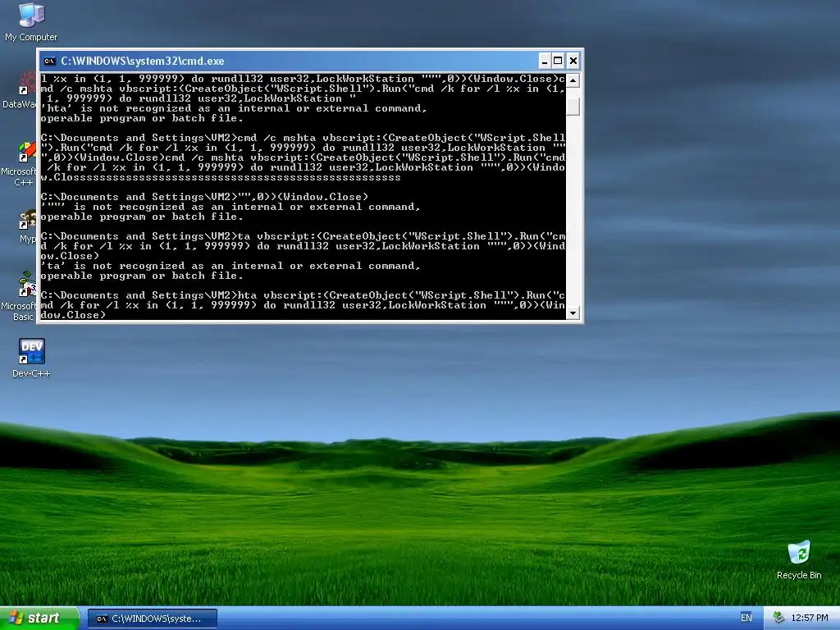Screen dimensions: 840x630
Task: Minimize the cmd.exe window
Action: [545, 61]
